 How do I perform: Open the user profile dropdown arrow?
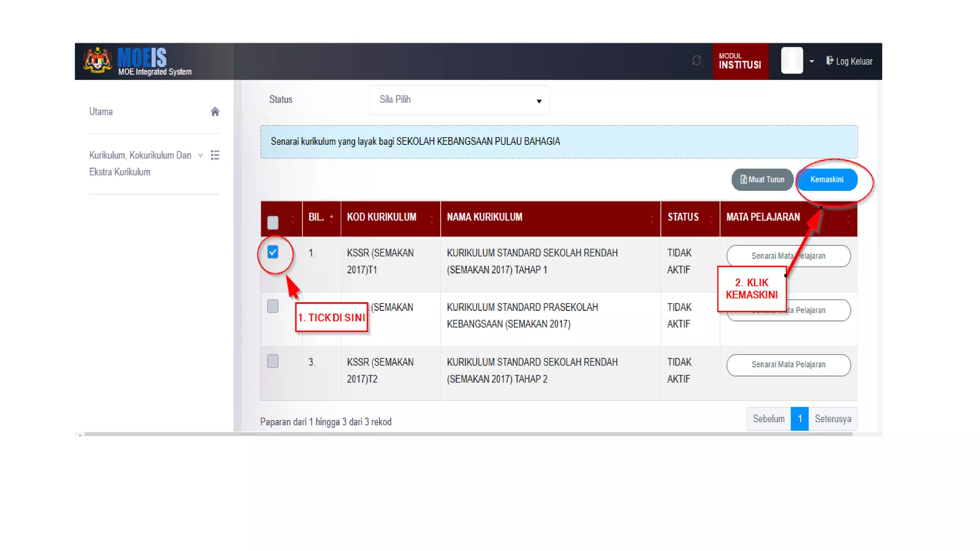coord(812,61)
